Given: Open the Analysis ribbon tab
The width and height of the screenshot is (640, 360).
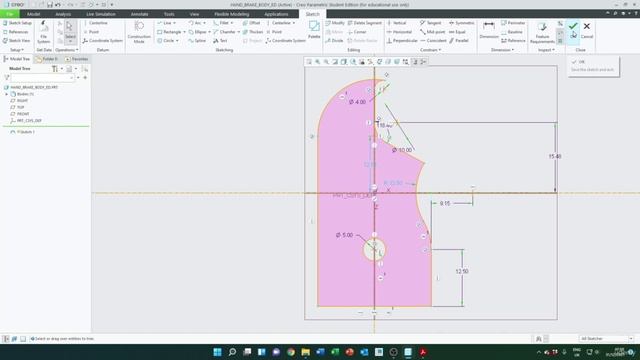Looking at the screenshot, I should coord(63,14).
